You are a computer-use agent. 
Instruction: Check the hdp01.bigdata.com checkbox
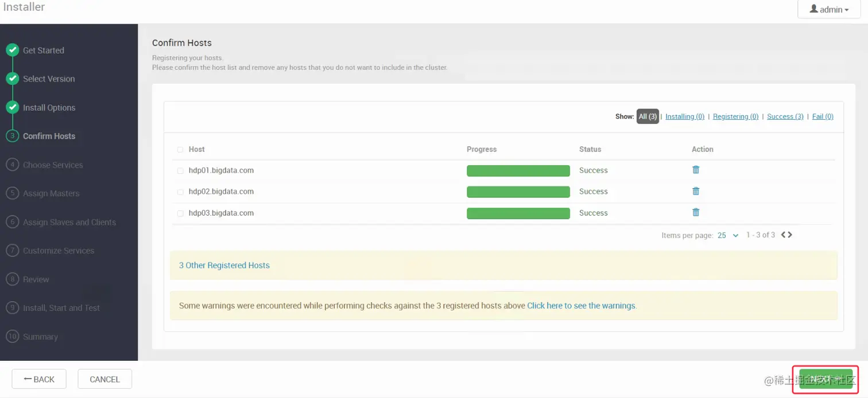pyautogui.click(x=180, y=171)
